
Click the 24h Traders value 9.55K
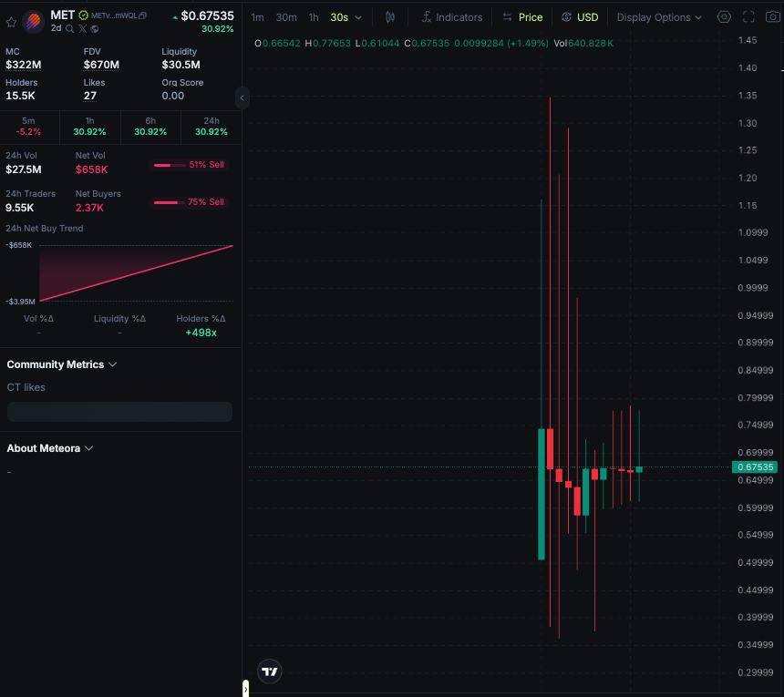coord(20,208)
